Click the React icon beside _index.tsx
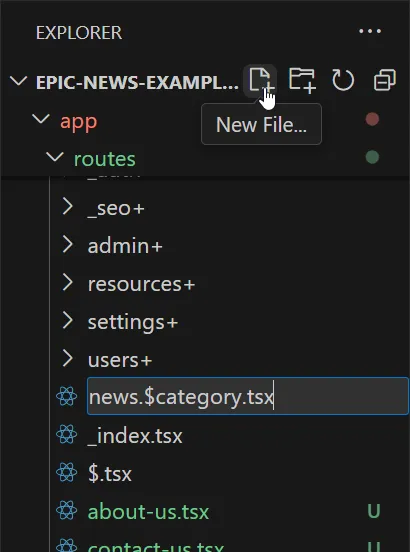 coord(67,435)
